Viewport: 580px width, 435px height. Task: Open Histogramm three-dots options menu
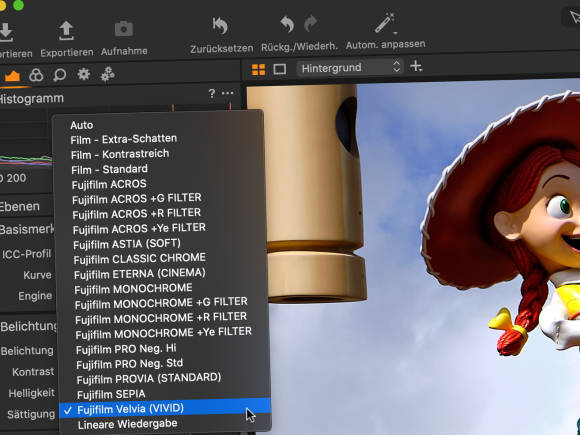click(227, 93)
